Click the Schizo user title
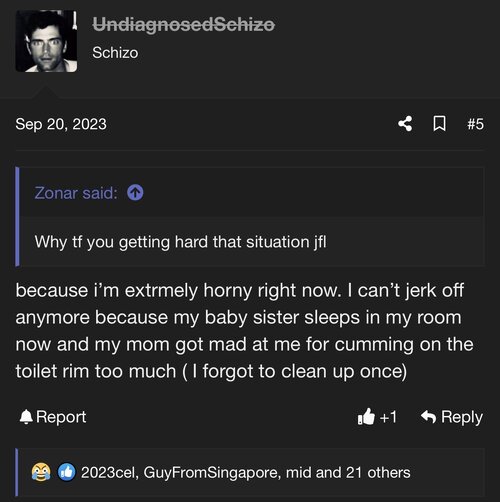 (115, 53)
